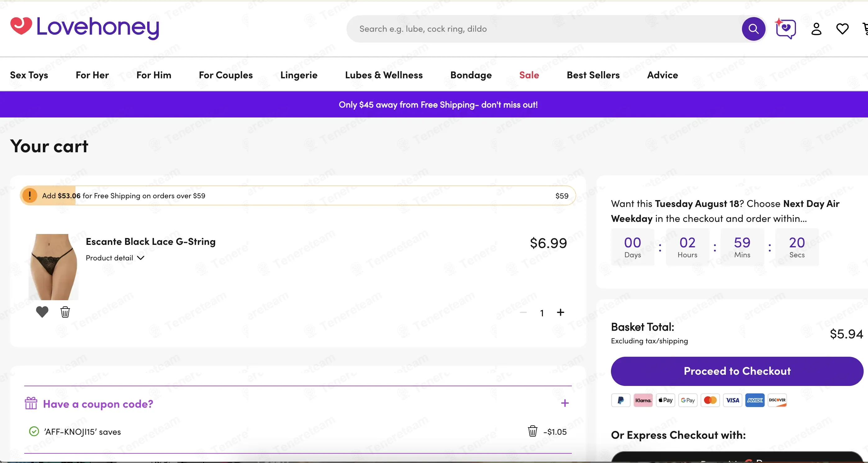This screenshot has height=463, width=868.
Task: Select the Mastercard payment icon
Action: (710, 400)
